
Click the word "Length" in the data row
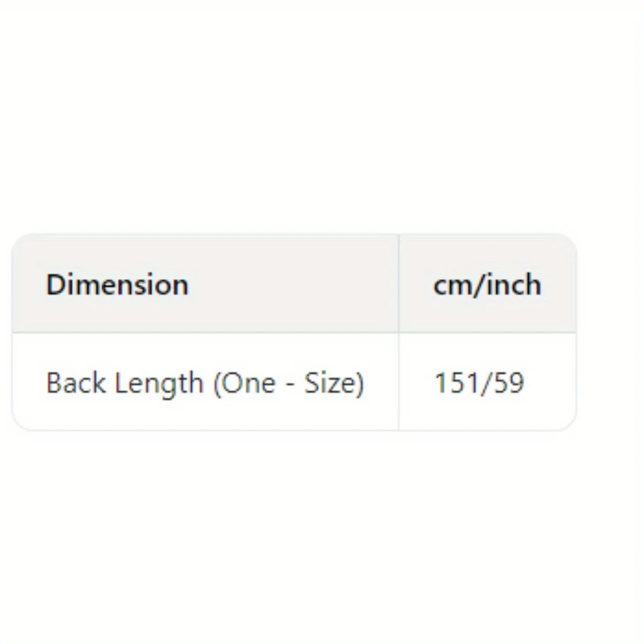click(159, 383)
